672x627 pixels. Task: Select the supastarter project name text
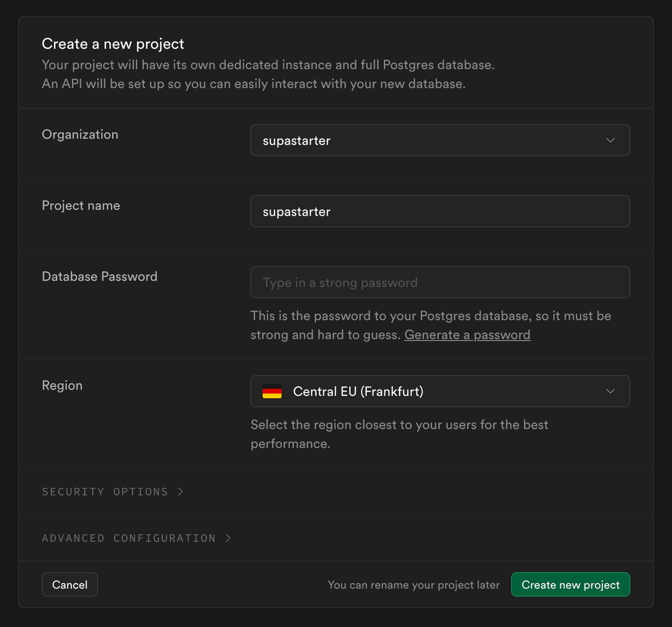click(296, 211)
